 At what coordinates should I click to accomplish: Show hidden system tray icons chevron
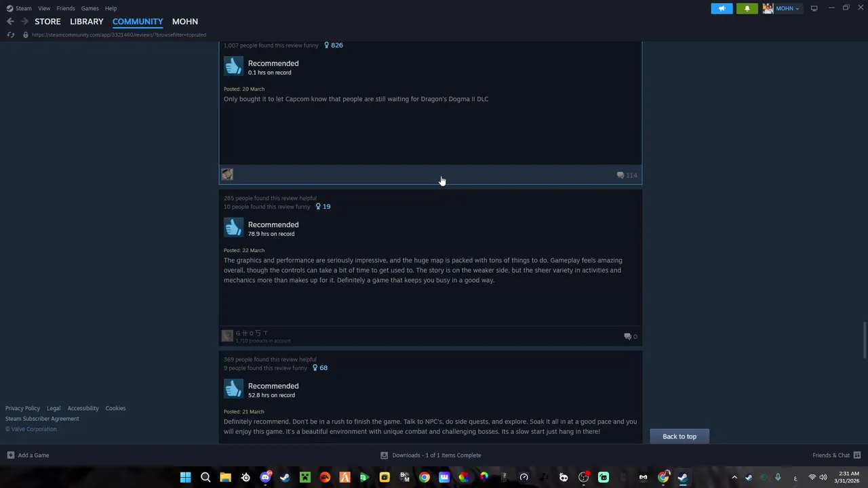point(734,477)
